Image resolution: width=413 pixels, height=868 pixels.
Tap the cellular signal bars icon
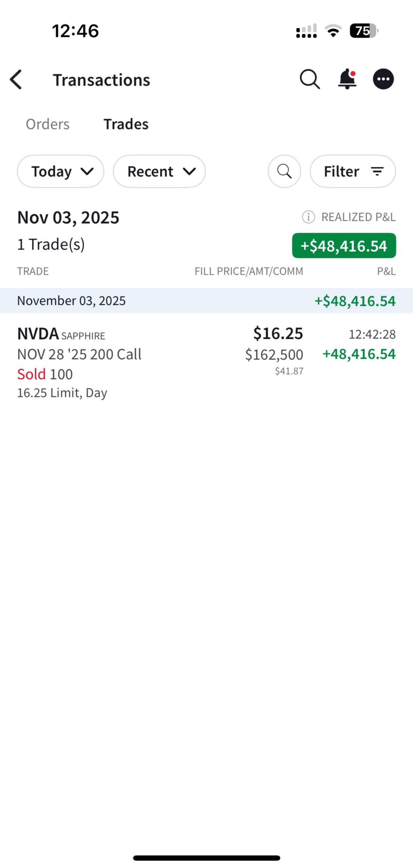pos(306,31)
